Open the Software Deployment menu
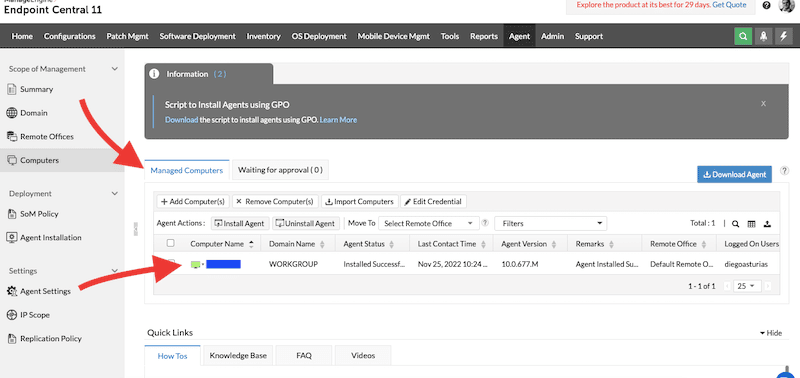Screen dimensions: 800x378 click(197, 36)
